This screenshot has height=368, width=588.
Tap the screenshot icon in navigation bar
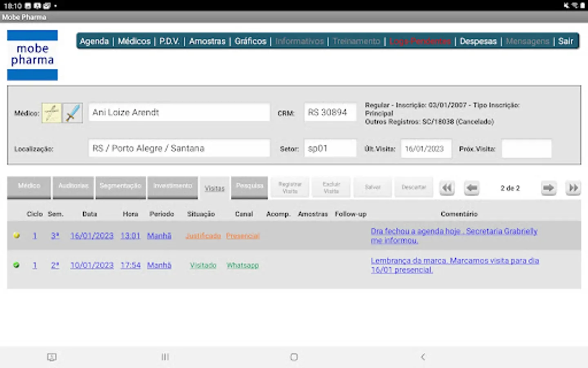(52, 357)
